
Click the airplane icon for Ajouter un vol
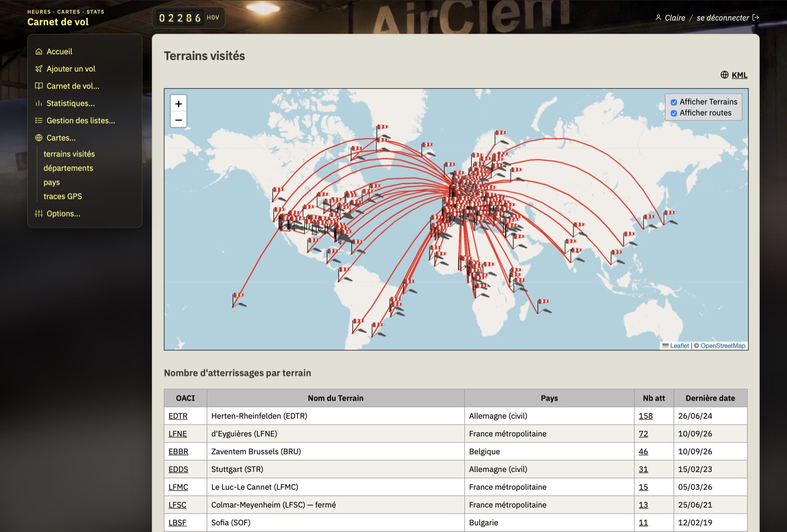click(x=39, y=69)
